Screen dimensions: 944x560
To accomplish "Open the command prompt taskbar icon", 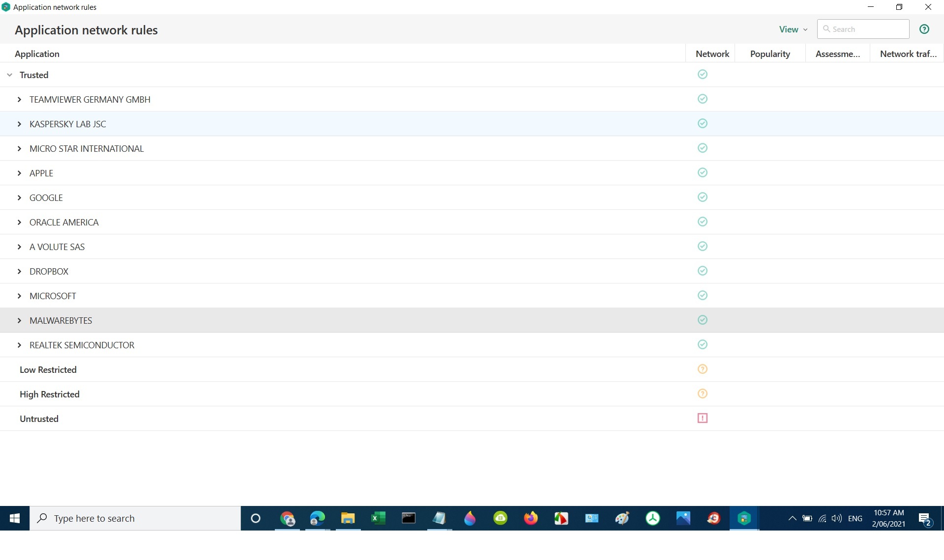I will pos(409,518).
